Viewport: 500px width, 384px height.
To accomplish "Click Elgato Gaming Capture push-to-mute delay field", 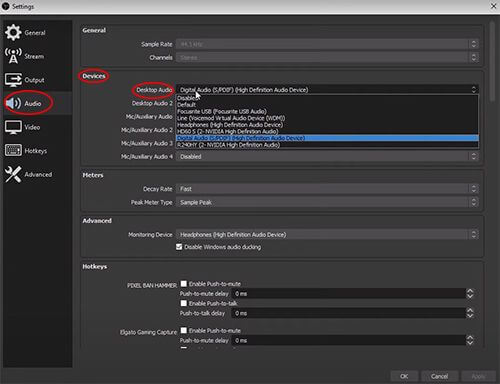I will coord(349,340).
